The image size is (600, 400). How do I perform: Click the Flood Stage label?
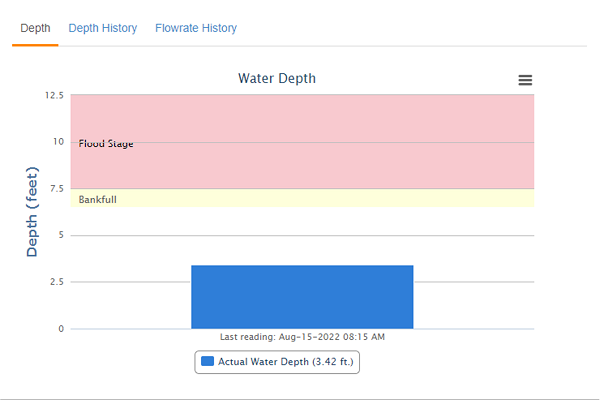point(106,144)
